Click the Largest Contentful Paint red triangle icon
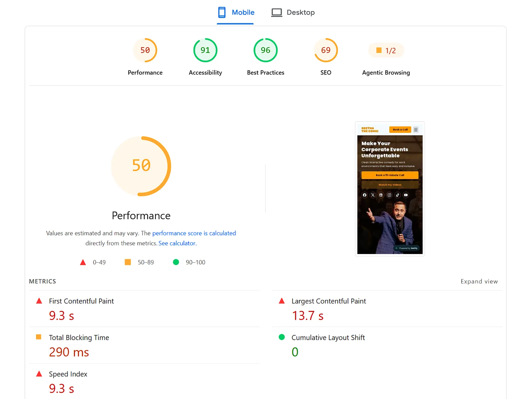 click(x=282, y=301)
